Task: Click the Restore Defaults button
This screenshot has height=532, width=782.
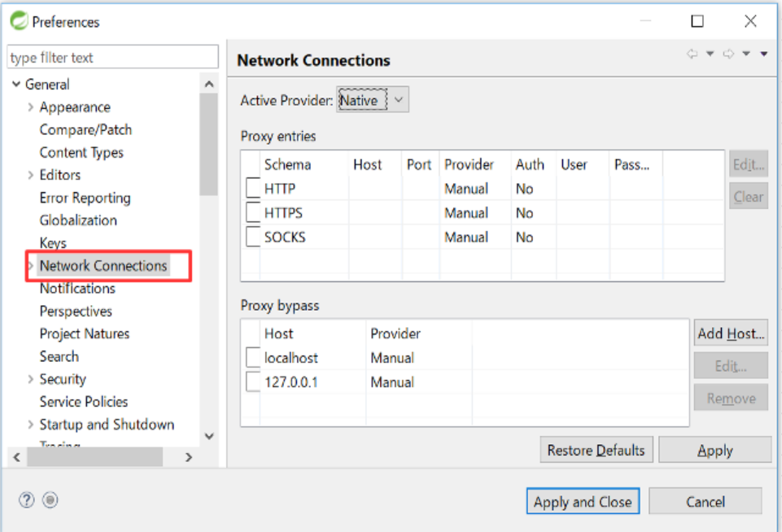Action: tap(596, 450)
